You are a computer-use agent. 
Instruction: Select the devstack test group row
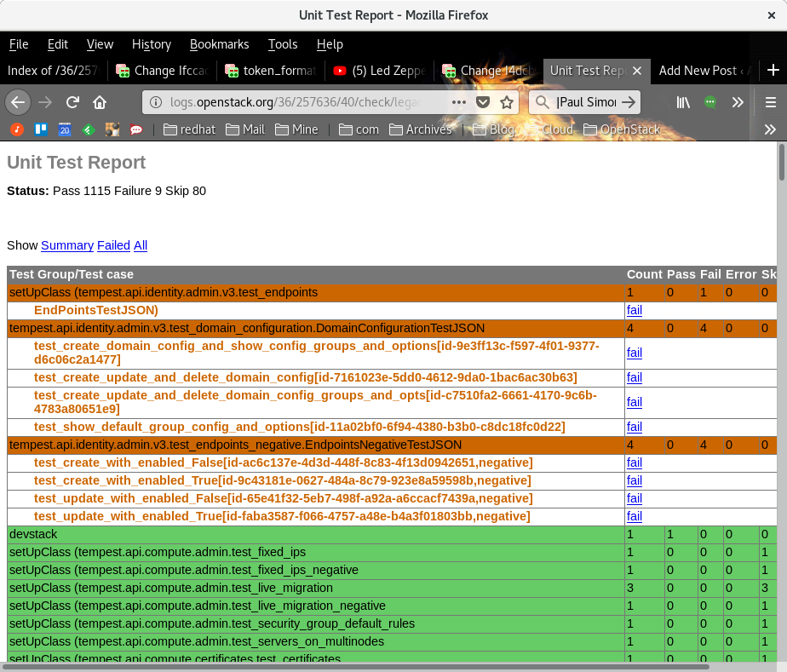click(392, 535)
